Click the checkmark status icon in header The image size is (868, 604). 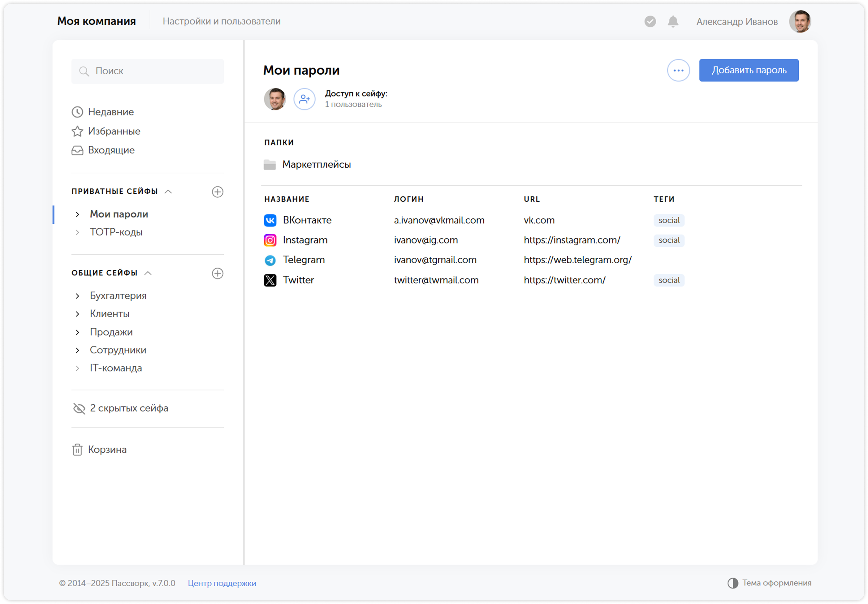[x=650, y=22]
